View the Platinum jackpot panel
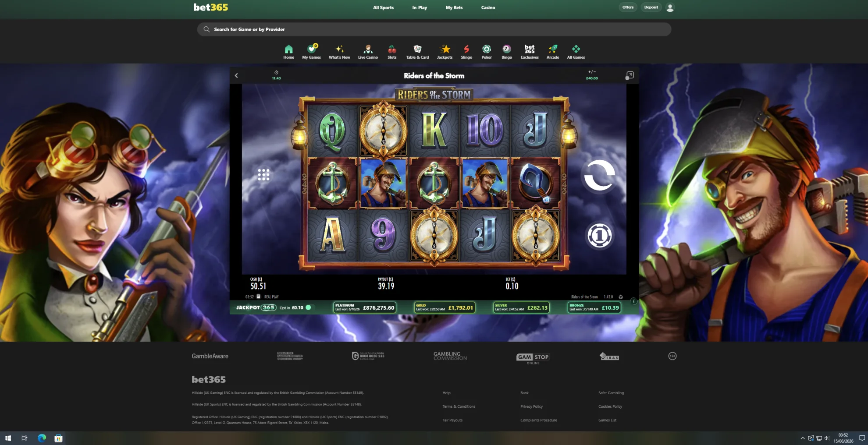The height and width of the screenshot is (445, 868). (x=365, y=307)
